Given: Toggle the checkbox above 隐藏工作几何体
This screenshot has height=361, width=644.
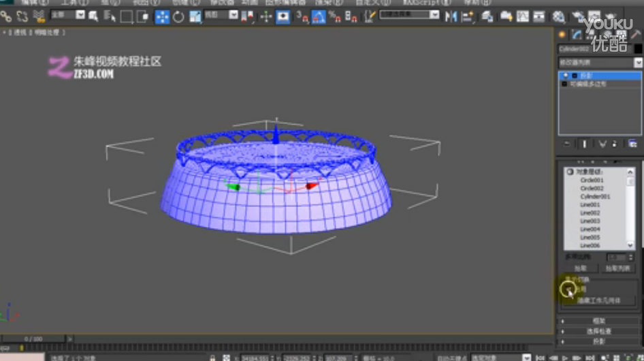Looking at the screenshot, I should (x=568, y=289).
